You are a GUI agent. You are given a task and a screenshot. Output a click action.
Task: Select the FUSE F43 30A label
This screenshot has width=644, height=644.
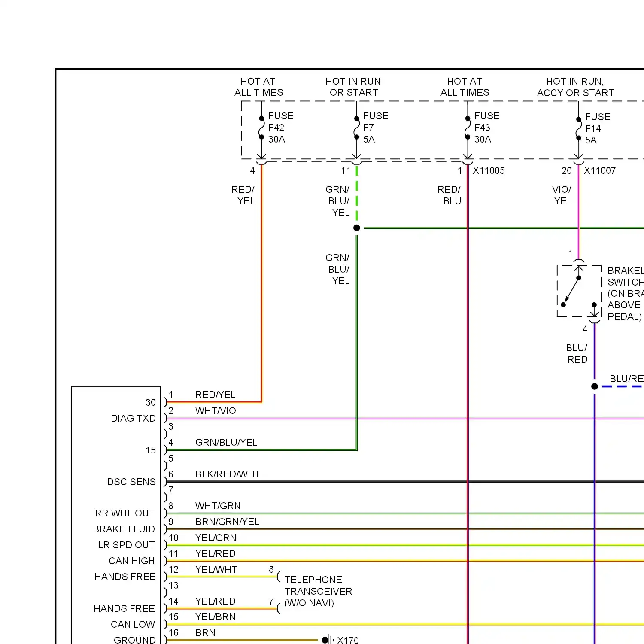(487, 128)
